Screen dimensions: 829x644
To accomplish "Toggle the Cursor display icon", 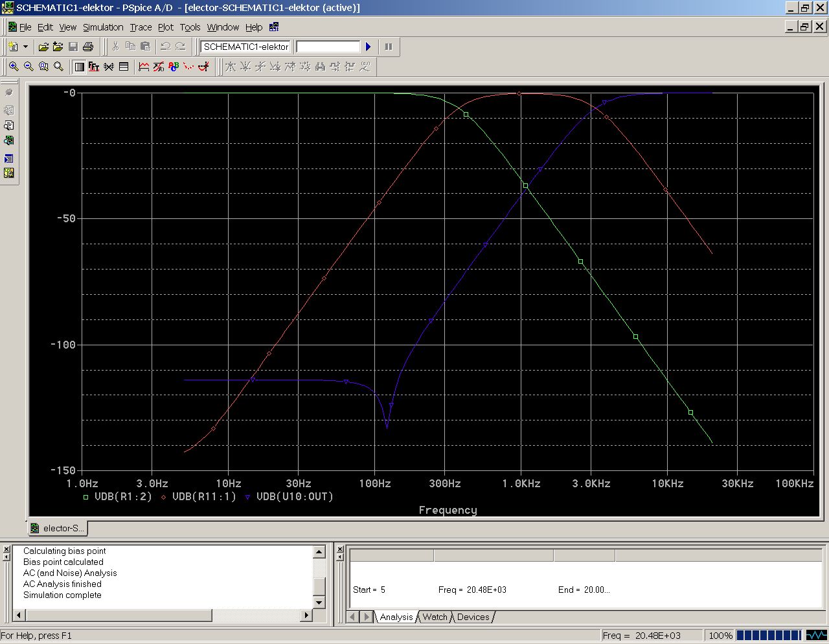I will 203,67.
